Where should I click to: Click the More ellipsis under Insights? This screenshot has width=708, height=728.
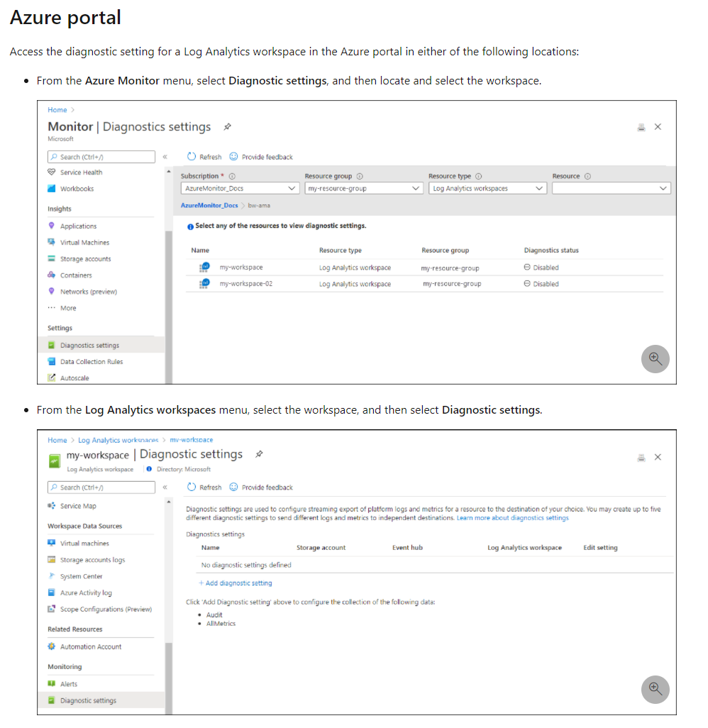click(52, 307)
